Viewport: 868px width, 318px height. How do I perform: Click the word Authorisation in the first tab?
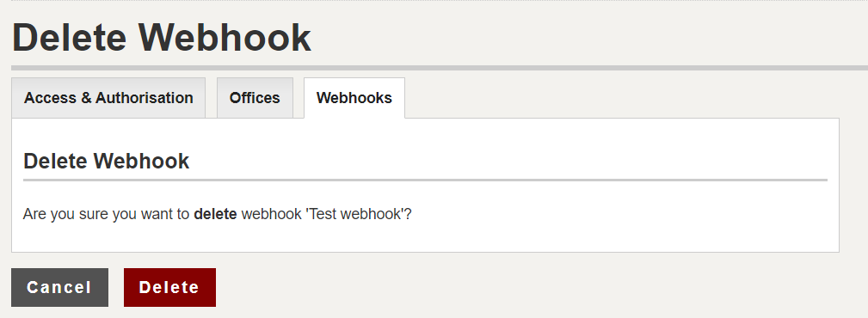pyautogui.click(x=144, y=98)
